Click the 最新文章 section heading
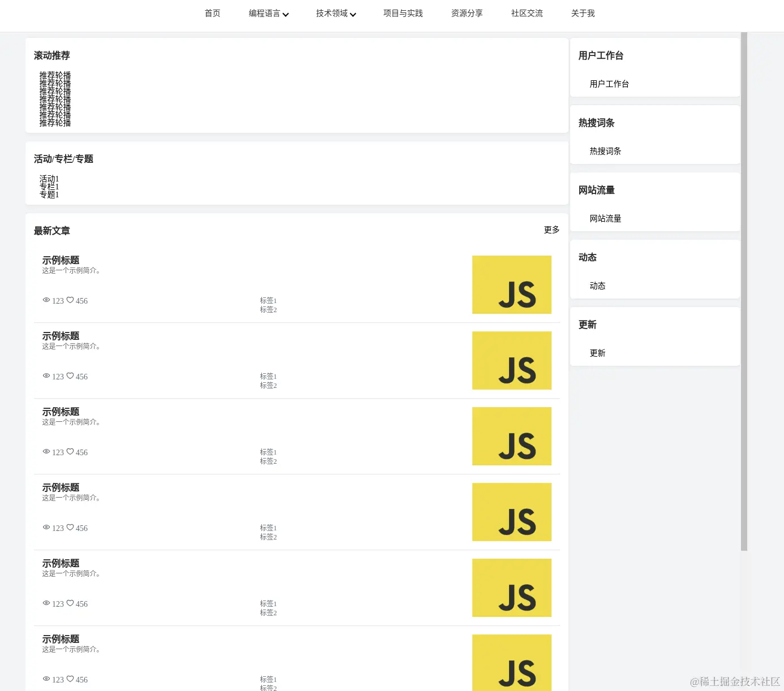The height and width of the screenshot is (691, 784). point(52,231)
